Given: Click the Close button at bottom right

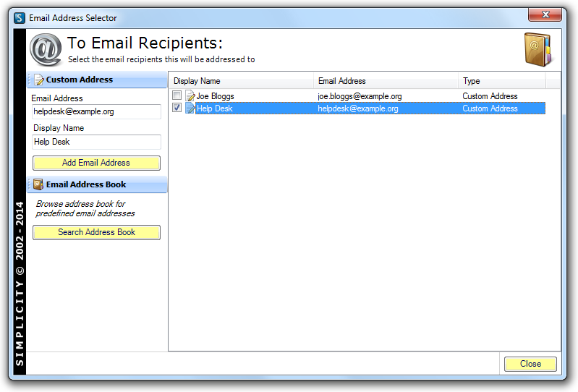Looking at the screenshot, I should (530, 364).
